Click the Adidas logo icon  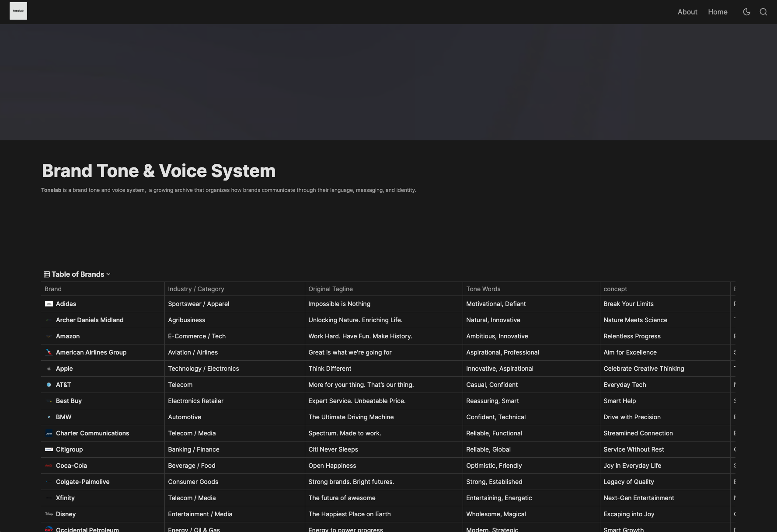coord(49,304)
